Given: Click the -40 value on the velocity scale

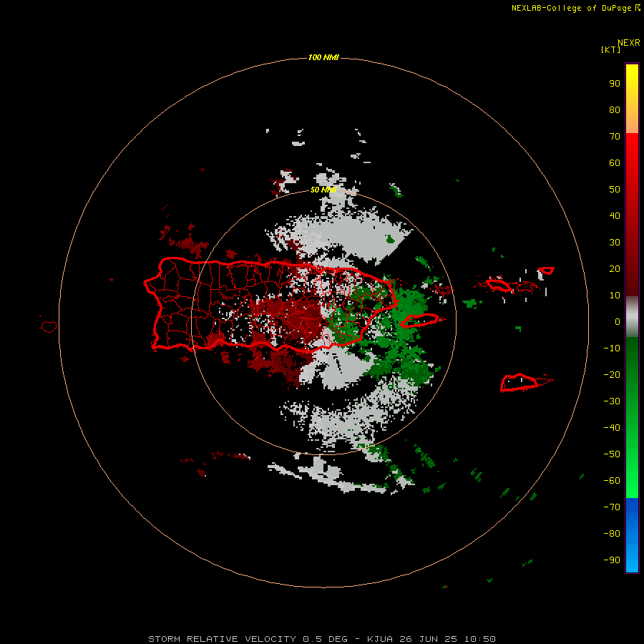Looking at the screenshot, I should tap(612, 428).
